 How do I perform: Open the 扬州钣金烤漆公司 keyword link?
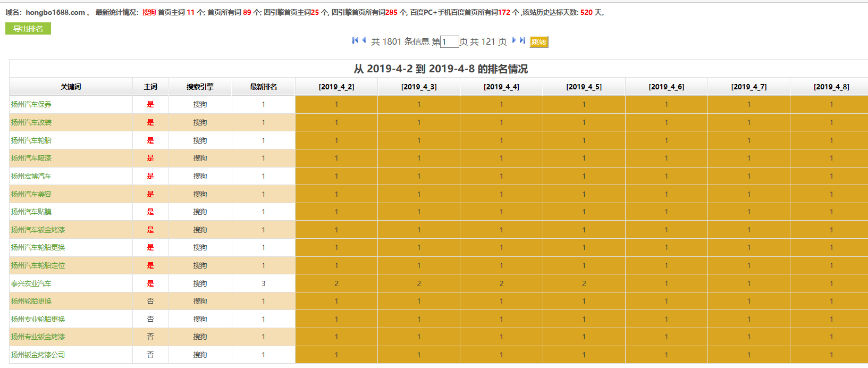pyautogui.click(x=38, y=355)
